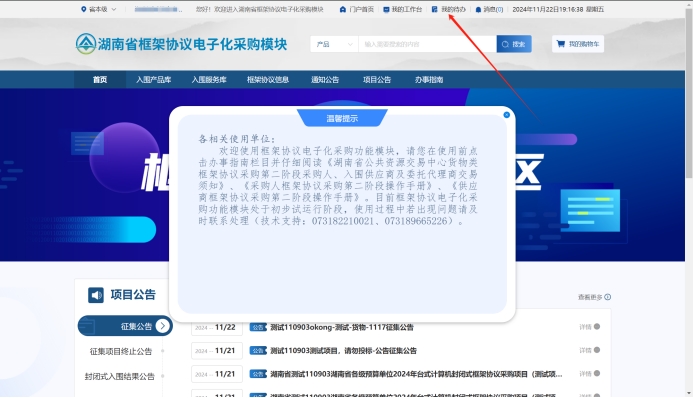693x398 pixels.
Task: Click the 公告 tag on the 11/22 row
Action: (x=258, y=327)
